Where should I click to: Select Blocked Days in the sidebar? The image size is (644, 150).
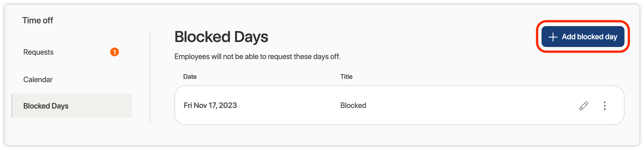coord(46,106)
